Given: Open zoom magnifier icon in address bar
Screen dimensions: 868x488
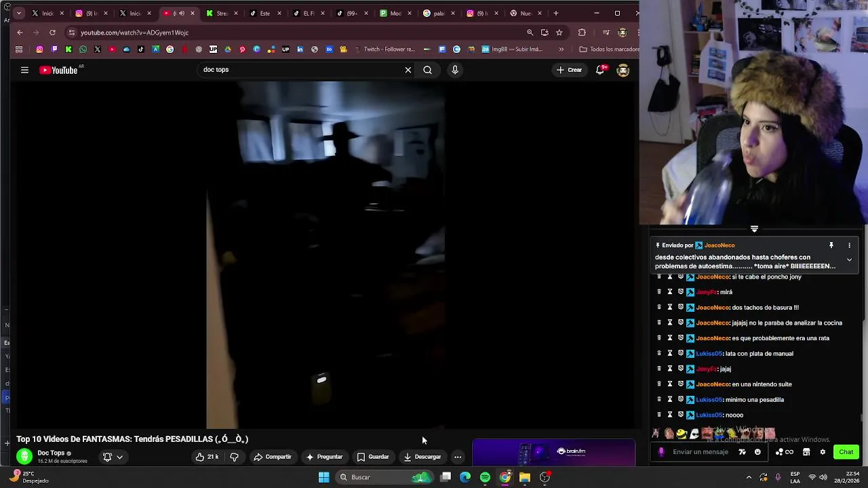Looking at the screenshot, I should (x=530, y=33).
